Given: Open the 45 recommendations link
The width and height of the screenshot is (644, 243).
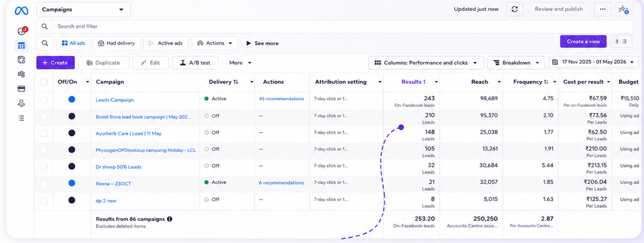Looking at the screenshot, I should (x=282, y=99).
